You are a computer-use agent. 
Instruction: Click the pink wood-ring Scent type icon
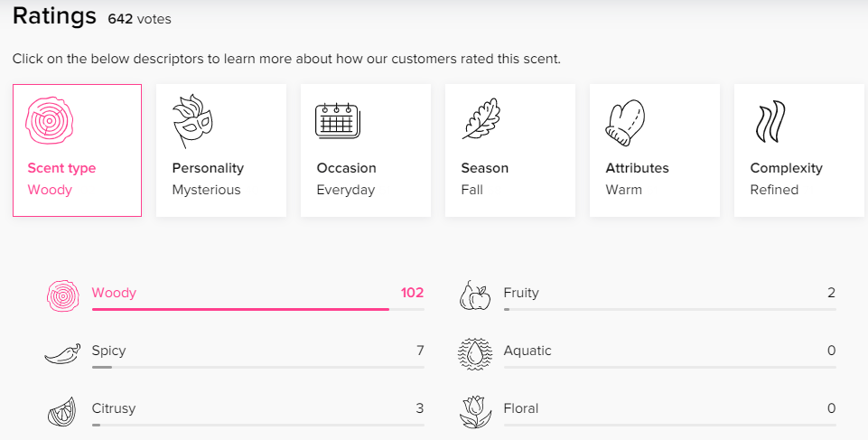[x=50, y=121]
